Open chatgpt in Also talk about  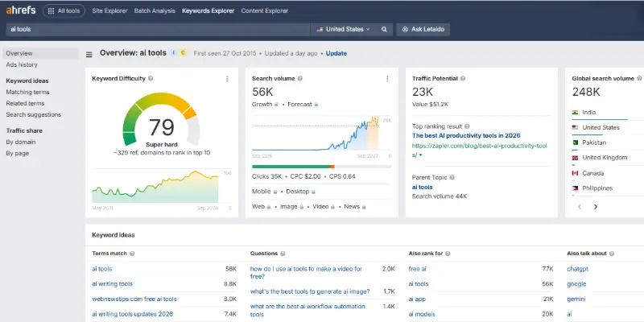[577, 269]
